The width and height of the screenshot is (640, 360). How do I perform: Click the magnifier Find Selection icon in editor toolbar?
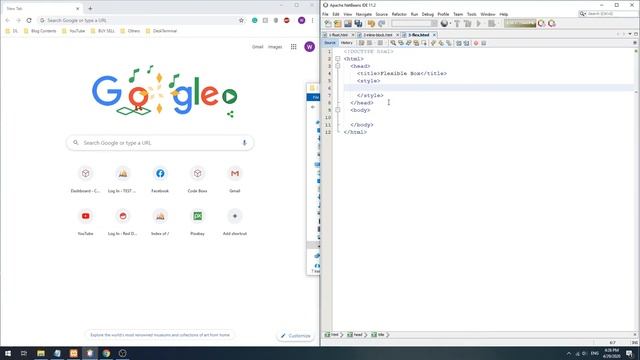pos(393,43)
